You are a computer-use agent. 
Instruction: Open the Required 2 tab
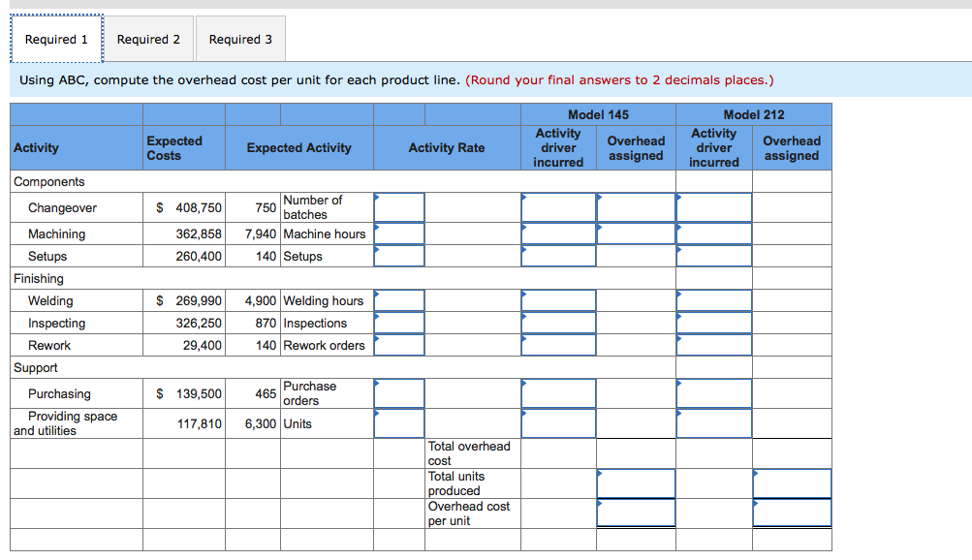(x=148, y=39)
